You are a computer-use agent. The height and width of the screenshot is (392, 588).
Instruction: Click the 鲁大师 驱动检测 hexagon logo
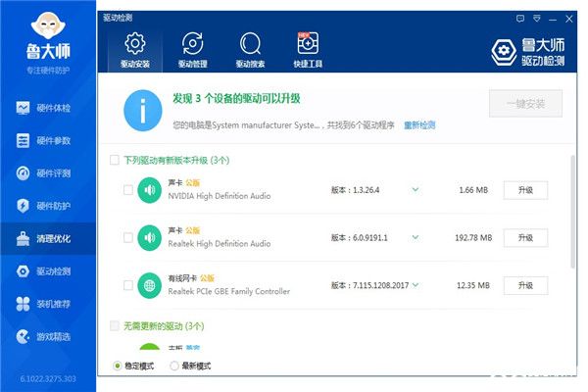point(504,51)
